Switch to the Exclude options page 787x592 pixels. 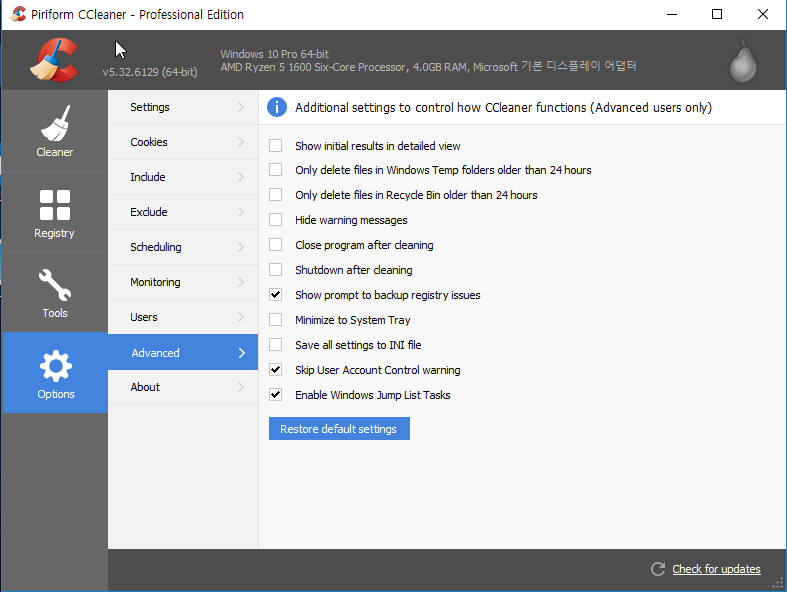click(x=149, y=212)
